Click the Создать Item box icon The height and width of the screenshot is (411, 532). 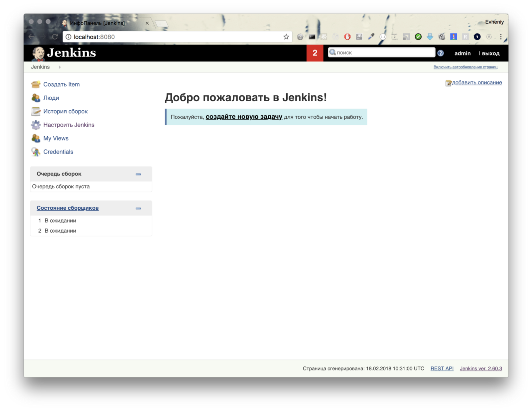[36, 84]
